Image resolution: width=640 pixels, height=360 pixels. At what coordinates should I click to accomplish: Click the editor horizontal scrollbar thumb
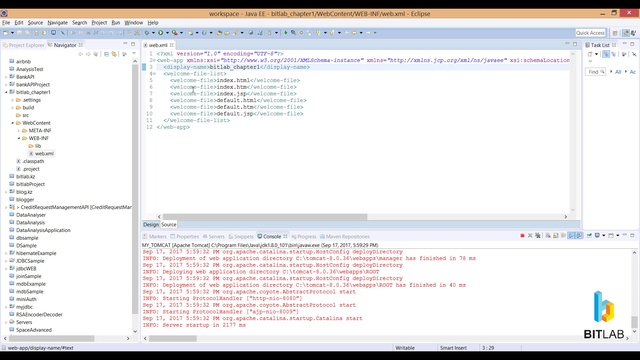click(264, 217)
